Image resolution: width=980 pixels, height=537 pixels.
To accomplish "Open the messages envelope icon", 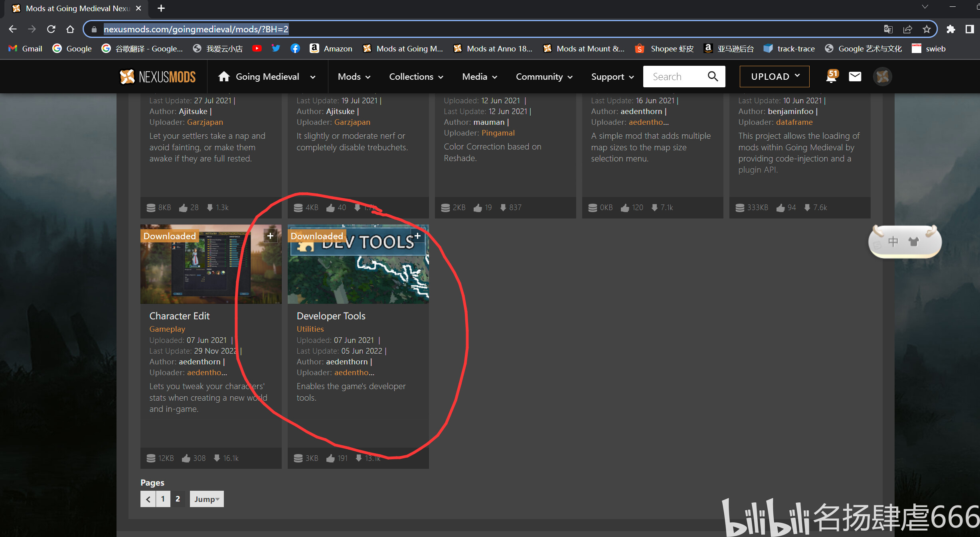I will (x=855, y=76).
